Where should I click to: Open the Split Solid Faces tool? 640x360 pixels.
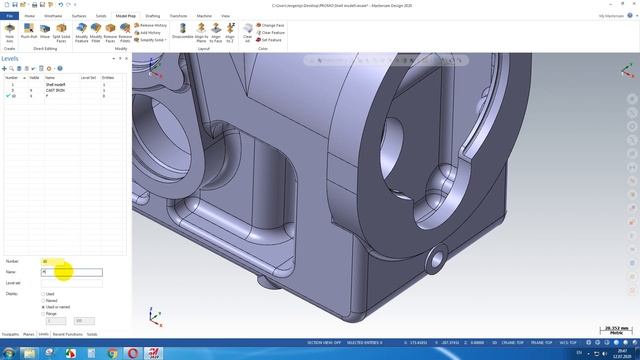pyautogui.click(x=61, y=33)
